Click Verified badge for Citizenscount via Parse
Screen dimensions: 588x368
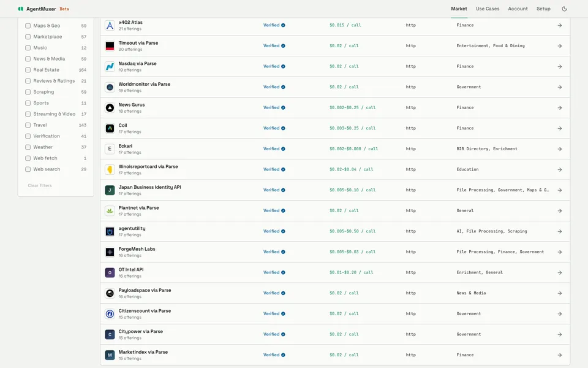(274, 313)
